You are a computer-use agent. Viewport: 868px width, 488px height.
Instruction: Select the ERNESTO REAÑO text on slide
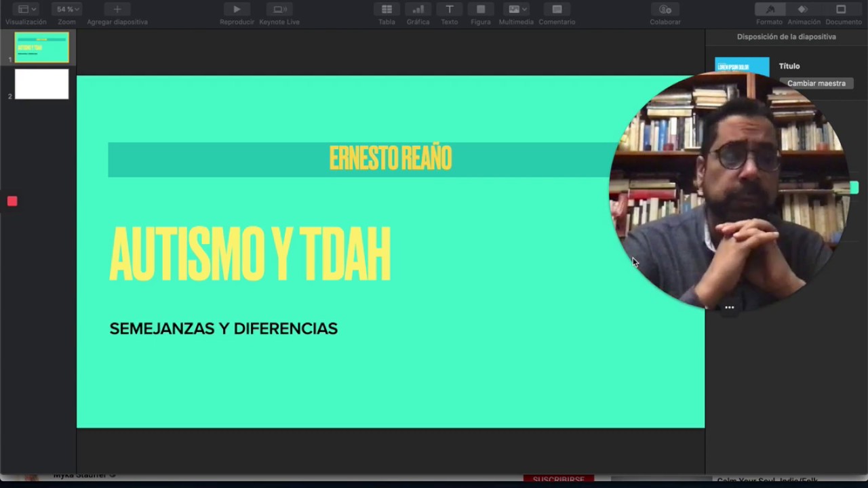pos(391,159)
